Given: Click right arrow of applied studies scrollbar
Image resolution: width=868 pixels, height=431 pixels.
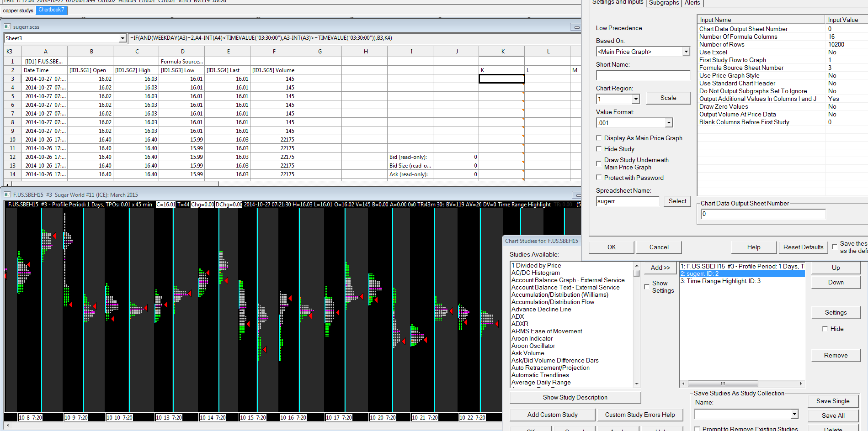Looking at the screenshot, I should click(801, 384).
